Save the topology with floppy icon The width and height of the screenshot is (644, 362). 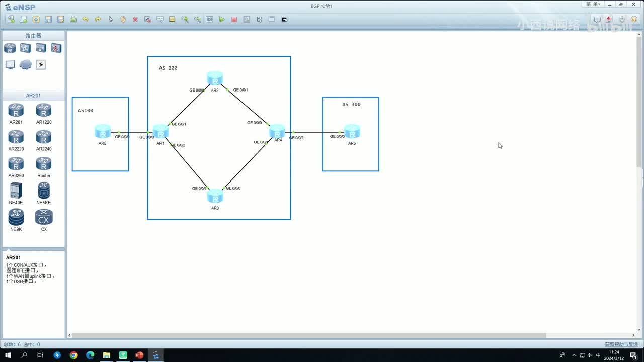48,19
